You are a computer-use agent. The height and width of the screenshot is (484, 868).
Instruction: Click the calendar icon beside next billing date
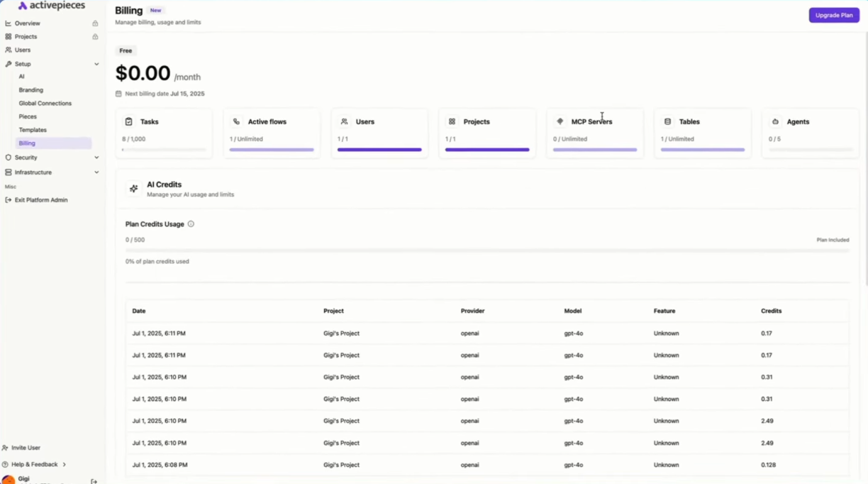click(118, 94)
